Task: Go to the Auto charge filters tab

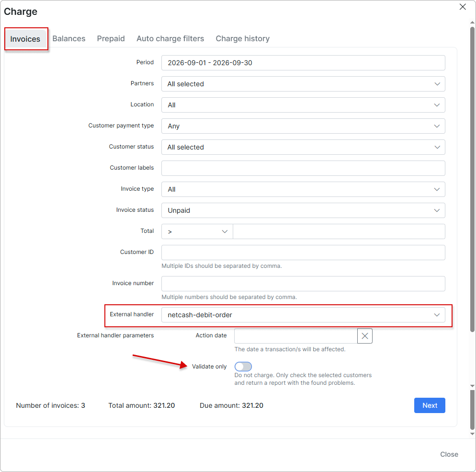Action: click(x=170, y=38)
